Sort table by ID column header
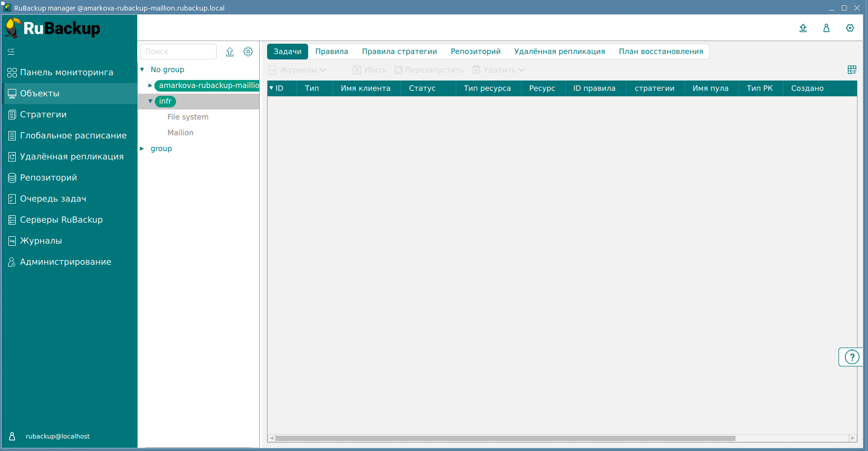Image resolution: width=868 pixels, height=451 pixels. pos(279,88)
